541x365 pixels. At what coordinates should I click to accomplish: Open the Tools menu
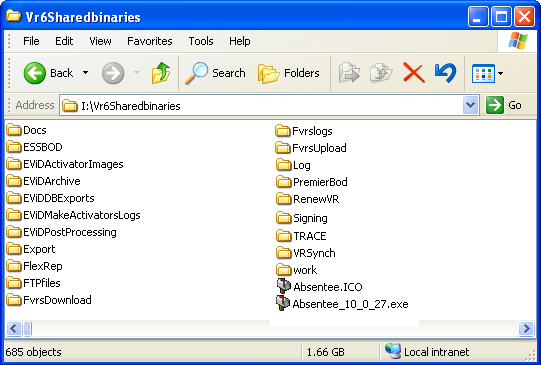201,41
